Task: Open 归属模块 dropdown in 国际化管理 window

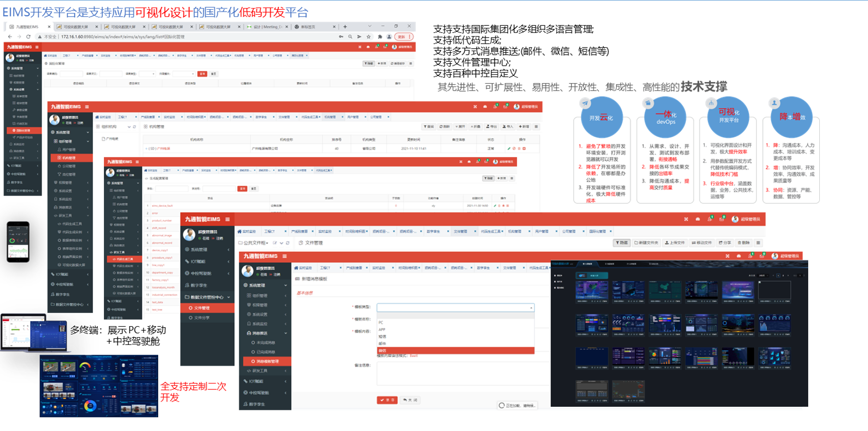Action: (183, 74)
